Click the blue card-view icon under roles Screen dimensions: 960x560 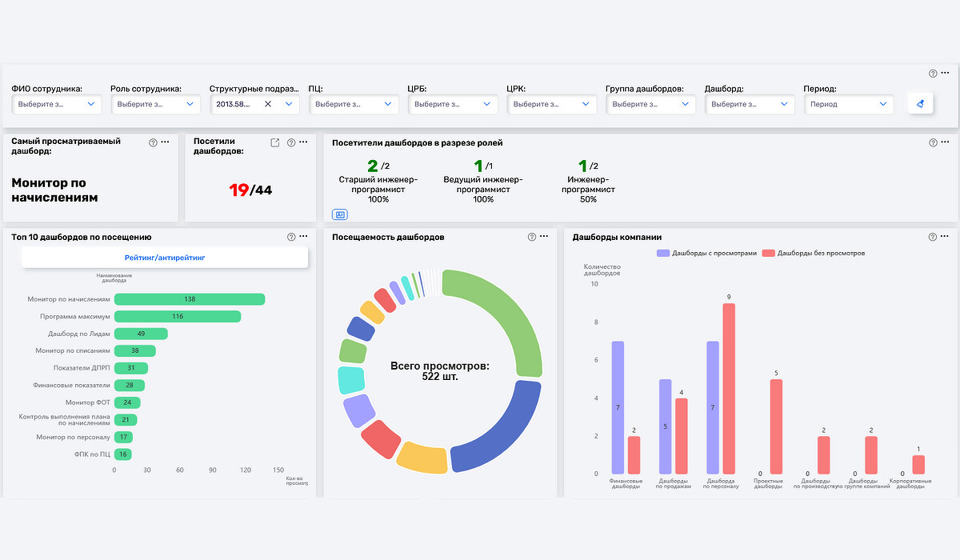click(x=340, y=214)
